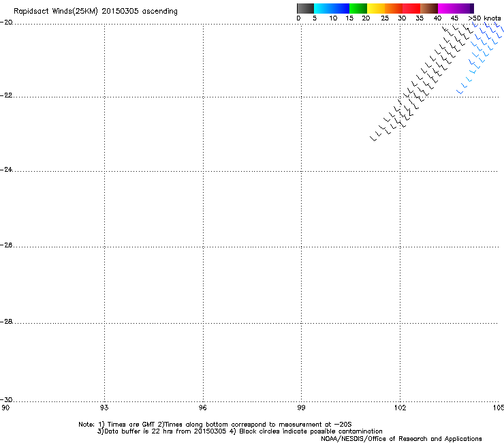Click the longitude label '102'
This screenshot has height=443, width=504.
click(x=400, y=408)
